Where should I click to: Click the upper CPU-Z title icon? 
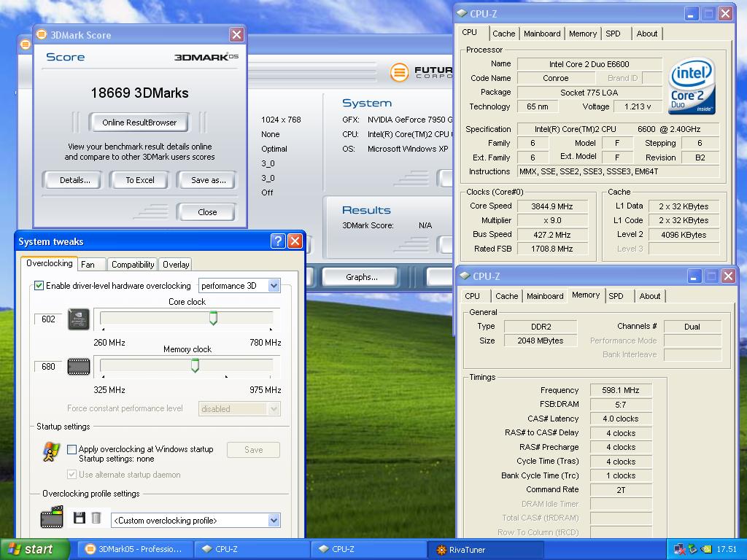coord(462,14)
